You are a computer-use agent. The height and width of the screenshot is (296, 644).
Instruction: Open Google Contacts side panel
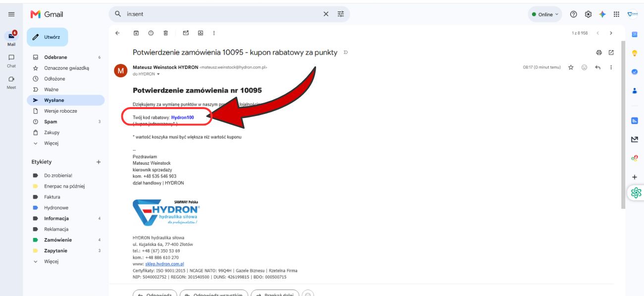(x=634, y=91)
